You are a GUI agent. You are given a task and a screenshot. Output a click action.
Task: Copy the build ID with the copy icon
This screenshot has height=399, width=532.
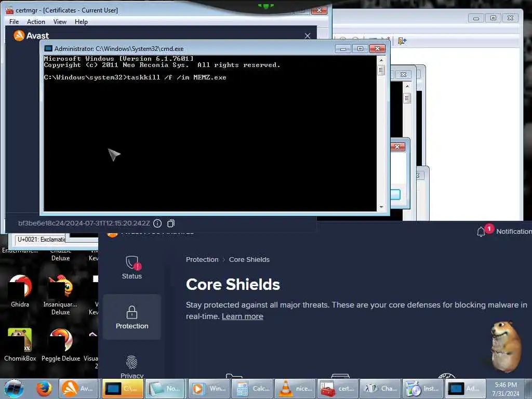171,223
